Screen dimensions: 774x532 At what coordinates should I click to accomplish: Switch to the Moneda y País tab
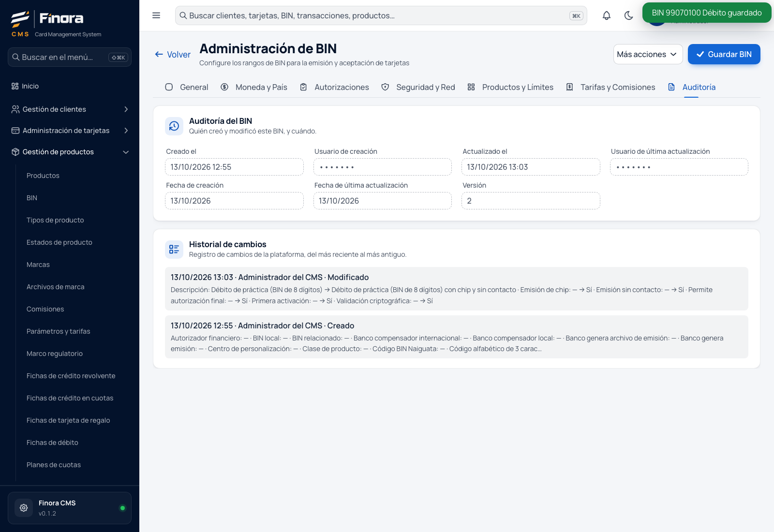point(254,87)
